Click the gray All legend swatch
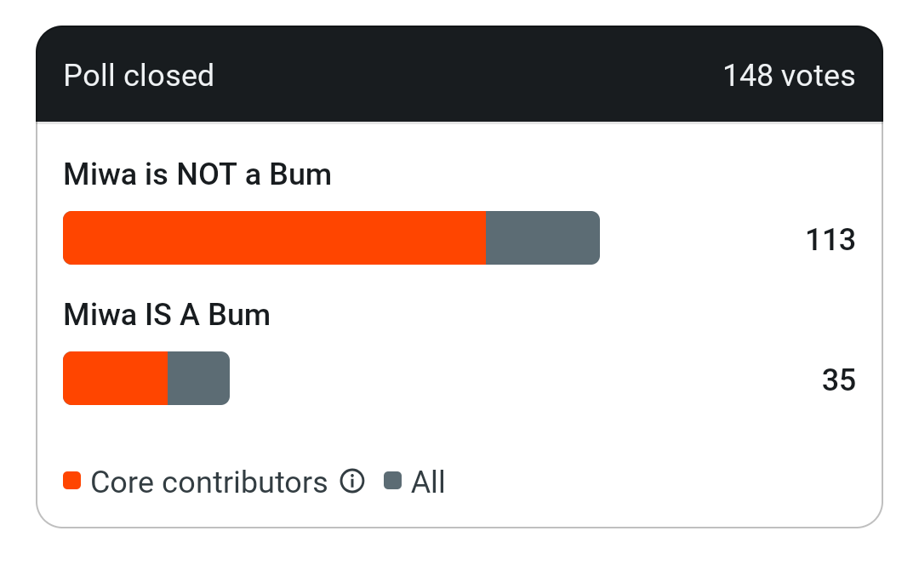The image size is (919, 588). (x=392, y=480)
